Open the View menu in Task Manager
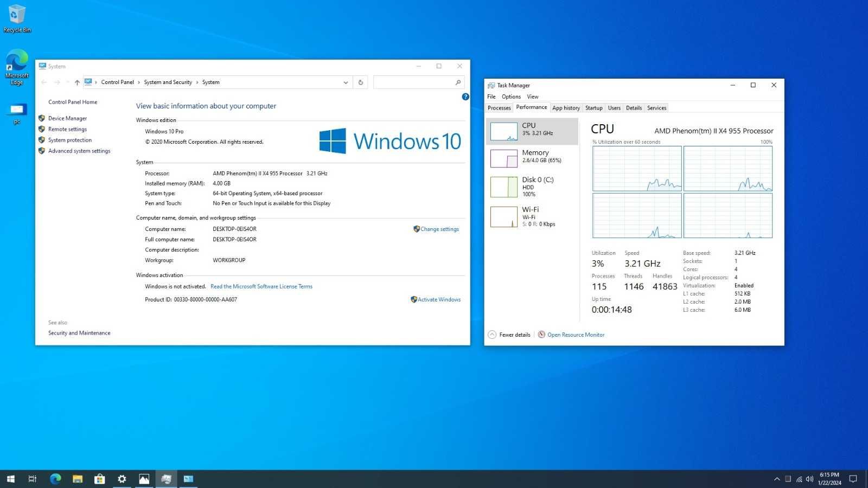868x488 pixels. pos(533,97)
